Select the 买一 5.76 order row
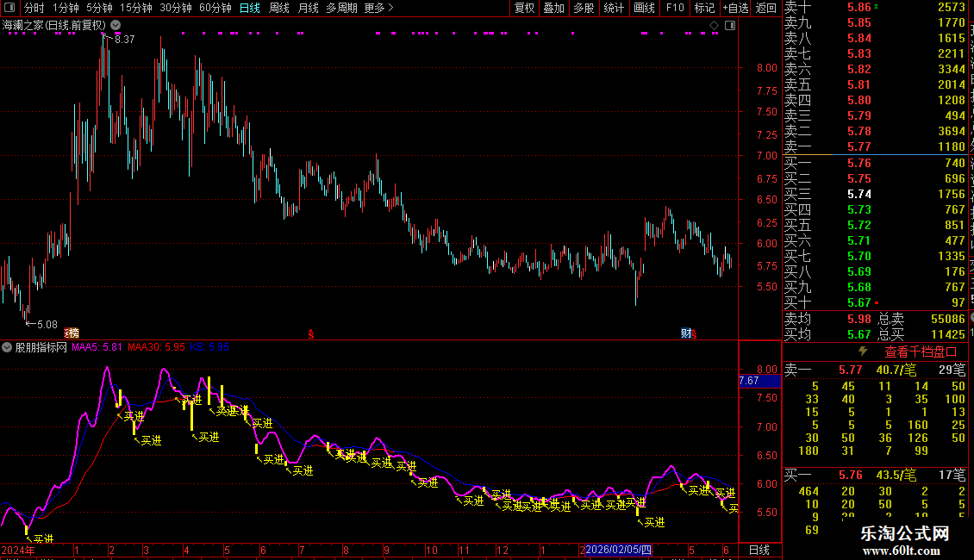This screenshot has width=974, height=560. coord(875,163)
